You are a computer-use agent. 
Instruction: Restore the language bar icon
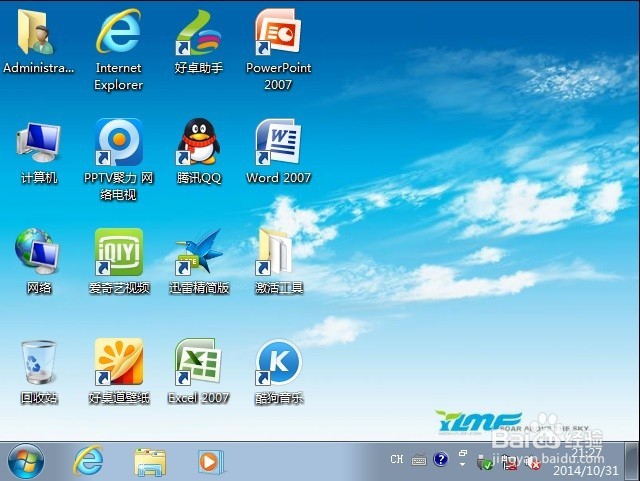462,453
